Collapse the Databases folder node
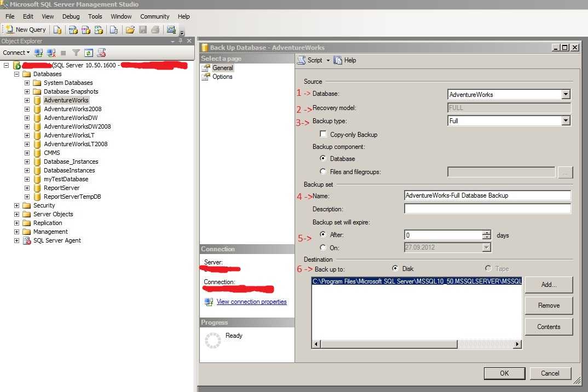The image size is (588, 392). [16, 74]
